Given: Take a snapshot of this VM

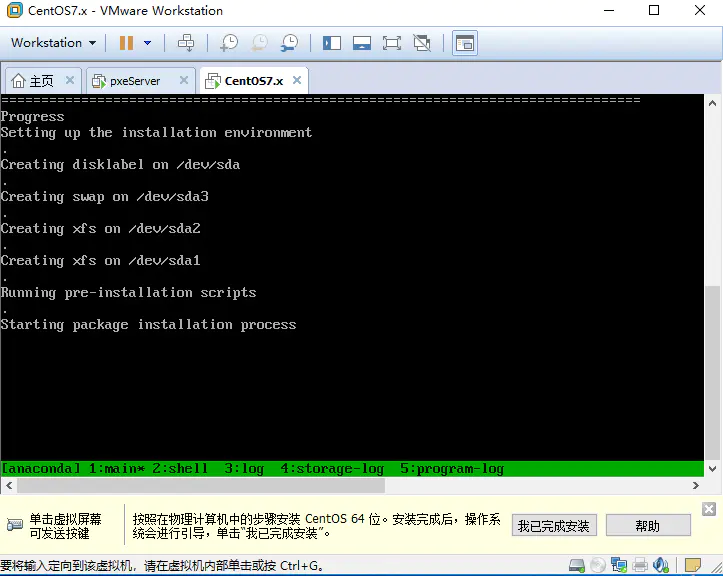Looking at the screenshot, I should click(229, 43).
